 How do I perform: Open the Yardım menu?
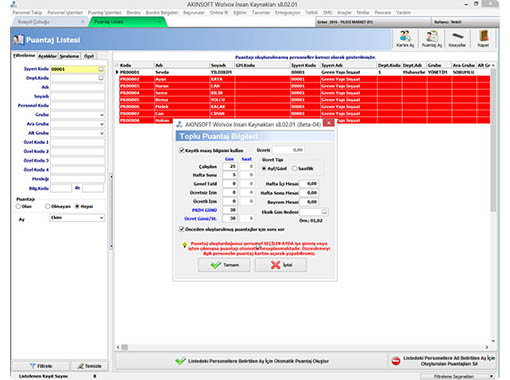coord(403,12)
